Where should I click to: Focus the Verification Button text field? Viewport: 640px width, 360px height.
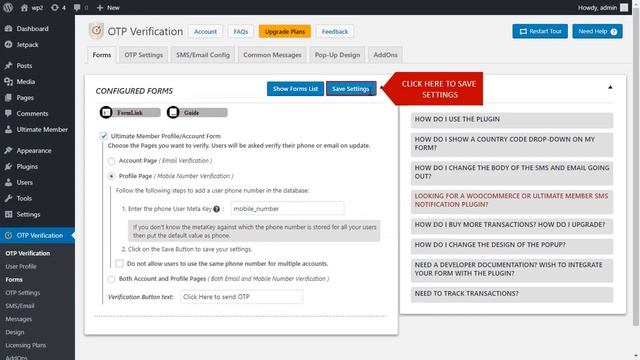click(242, 297)
